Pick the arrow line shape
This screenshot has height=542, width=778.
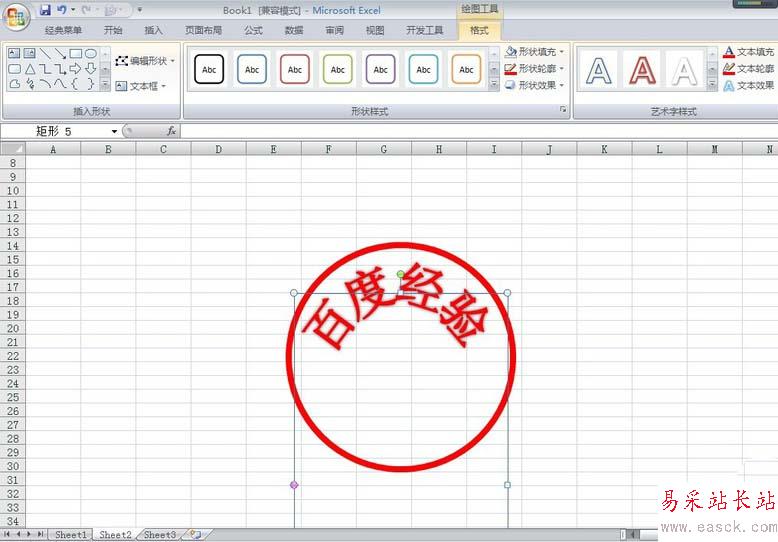click(61, 53)
